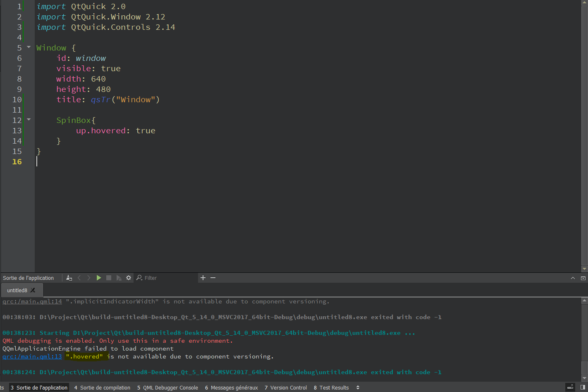Zoom in output with plus icon
Image resolution: width=588 pixels, height=392 pixels.
coord(203,278)
